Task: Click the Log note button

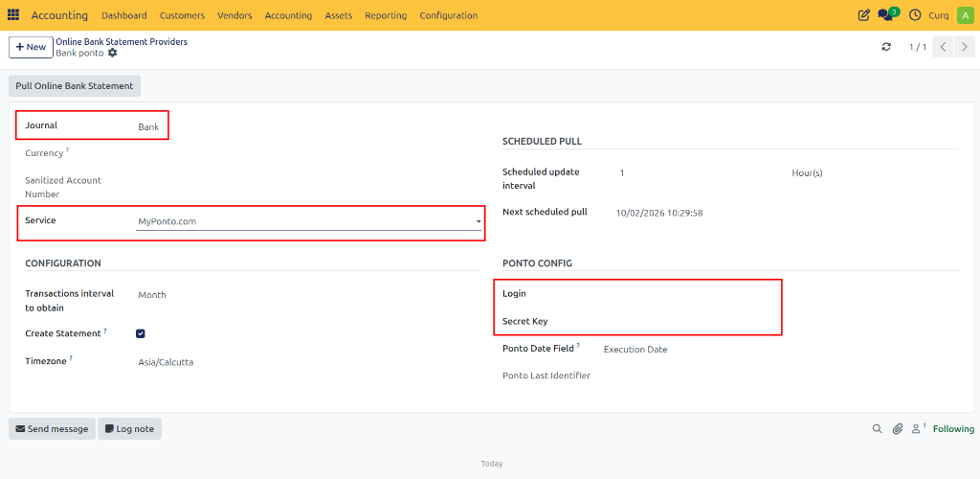Action: [x=129, y=429]
